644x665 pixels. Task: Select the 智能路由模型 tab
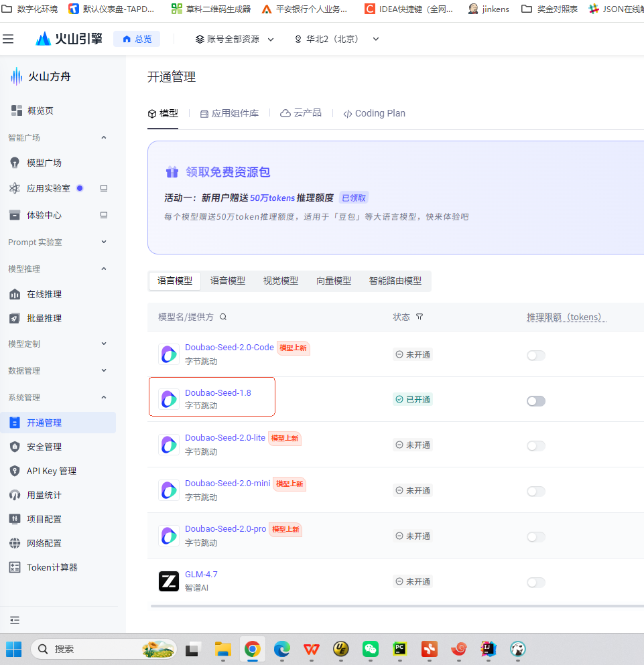pyautogui.click(x=395, y=281)
